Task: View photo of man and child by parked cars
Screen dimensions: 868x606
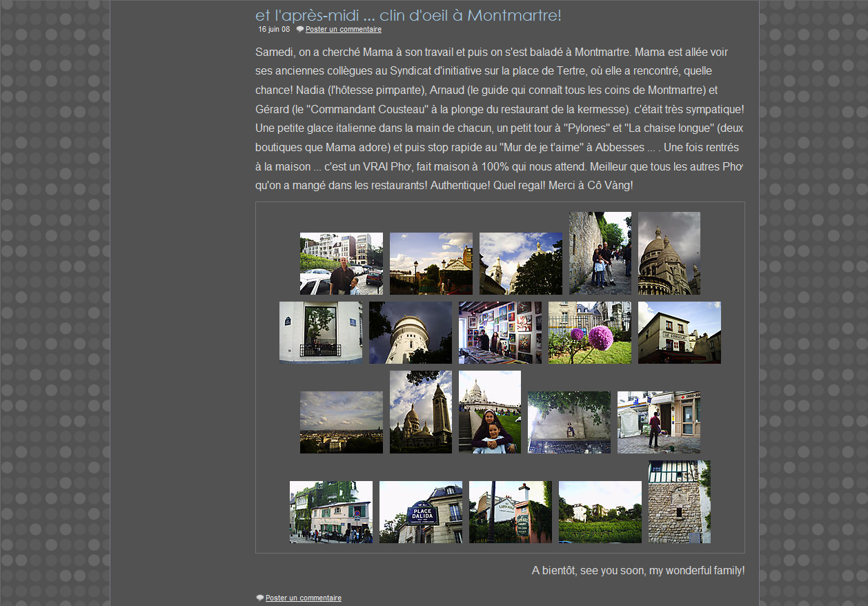Action: coord(342,264)
